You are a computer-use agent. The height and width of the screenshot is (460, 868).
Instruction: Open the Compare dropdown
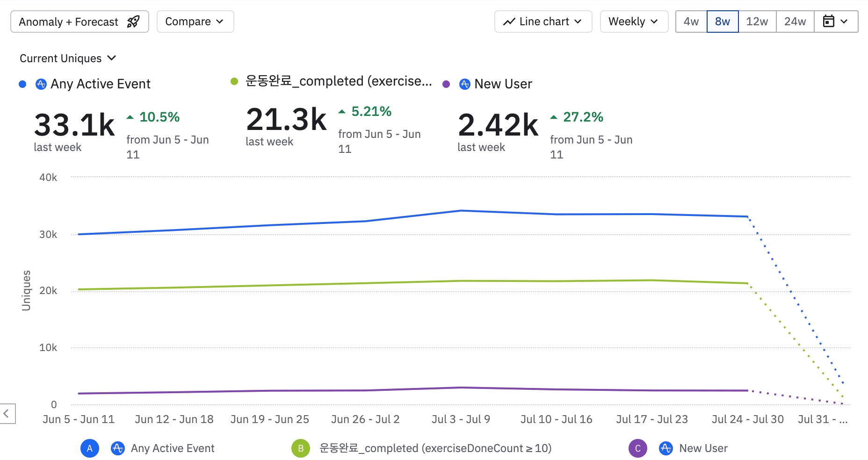195,22
